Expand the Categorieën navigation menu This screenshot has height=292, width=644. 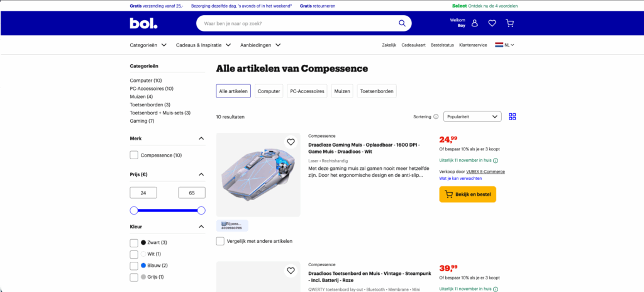(x=148, y=45)
